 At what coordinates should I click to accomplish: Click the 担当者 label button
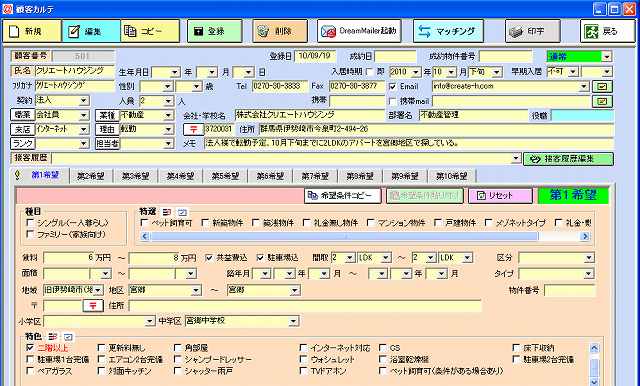107,144
